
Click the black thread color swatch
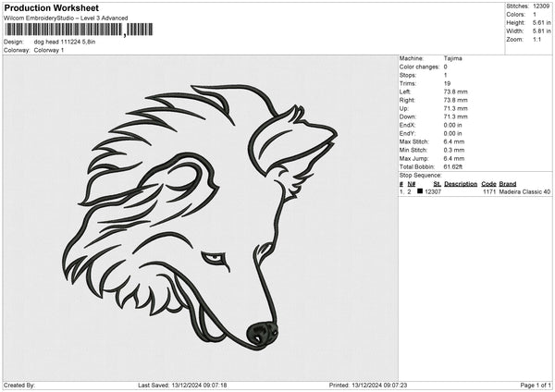pyautogui.click(x=420, y=191)
